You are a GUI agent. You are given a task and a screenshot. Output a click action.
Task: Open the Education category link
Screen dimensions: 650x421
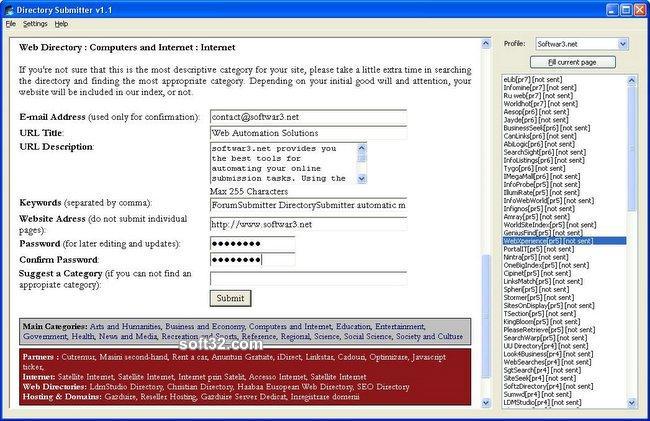[353, 327]
